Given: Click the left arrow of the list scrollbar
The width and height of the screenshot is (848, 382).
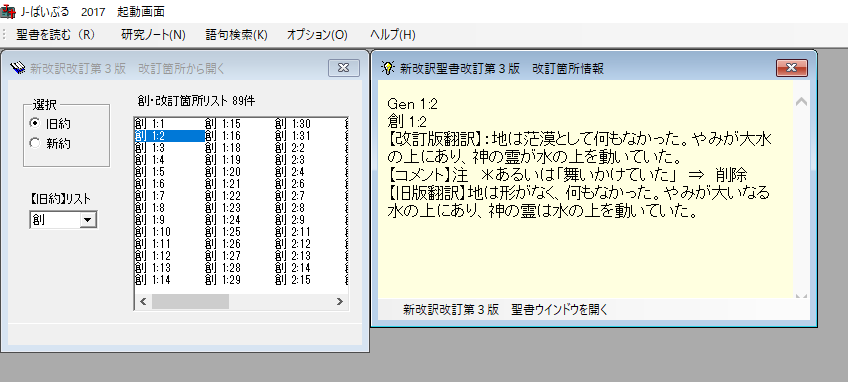Looking at the screenshot, I should [143, 301].
